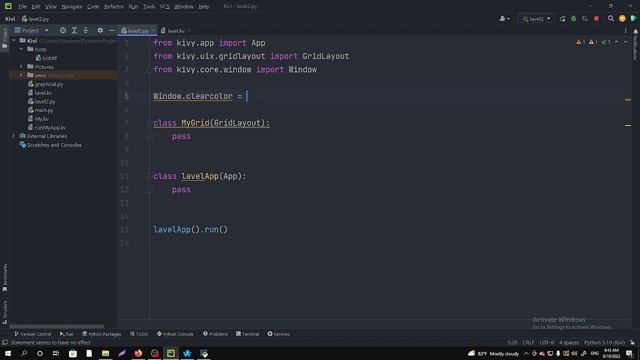Click UTF-8 encoding in status bar
This screenshot has height=360, width=640.
(547, 342)
